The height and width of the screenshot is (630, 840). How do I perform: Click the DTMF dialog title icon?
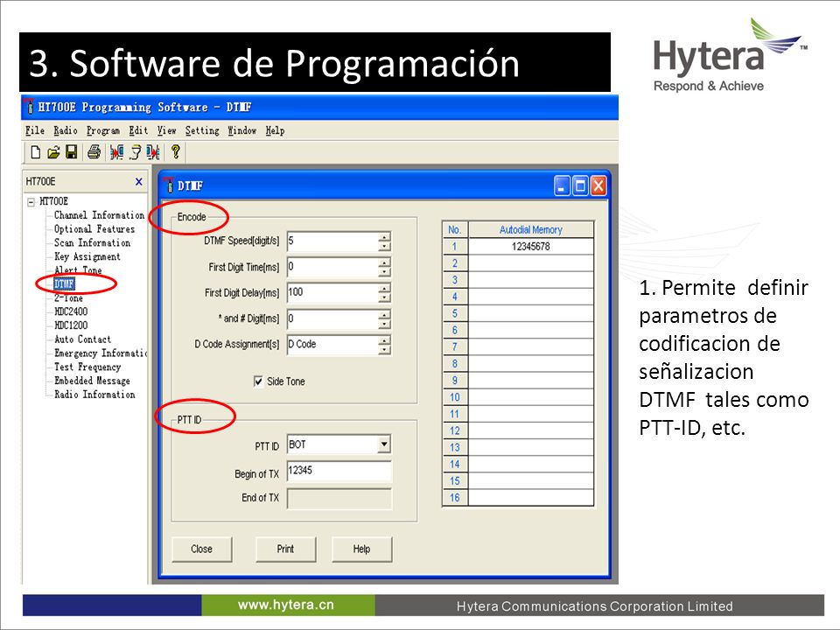point(169,185)
